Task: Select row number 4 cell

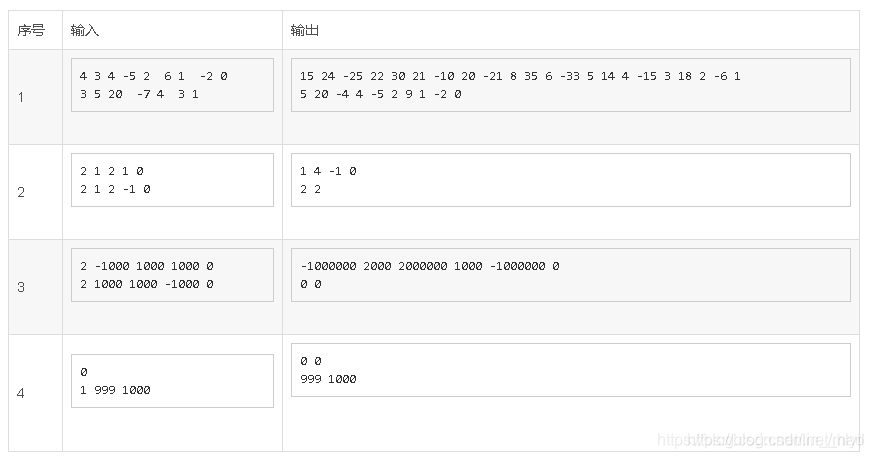Action: [x=22, y=393]
